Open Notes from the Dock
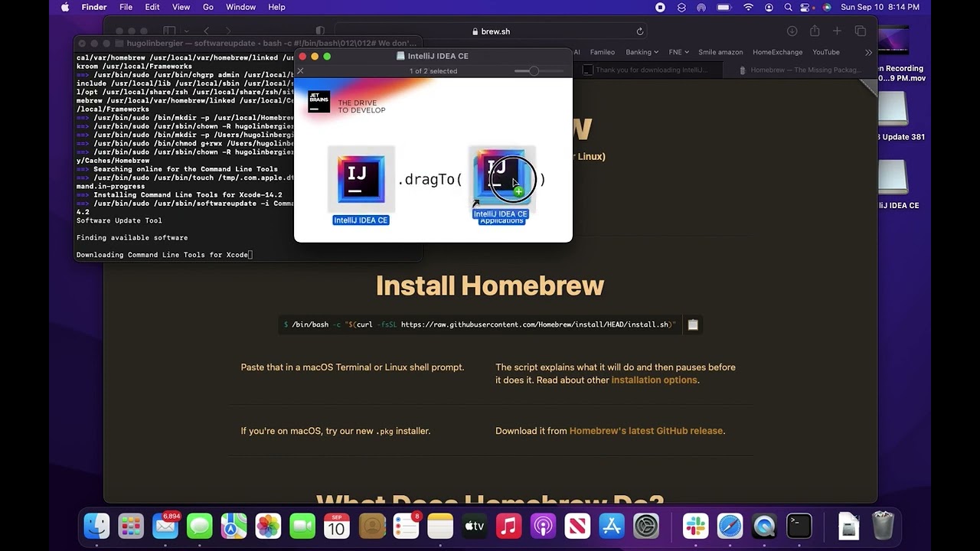Screen dimensions: 980x551 point(440,526)
